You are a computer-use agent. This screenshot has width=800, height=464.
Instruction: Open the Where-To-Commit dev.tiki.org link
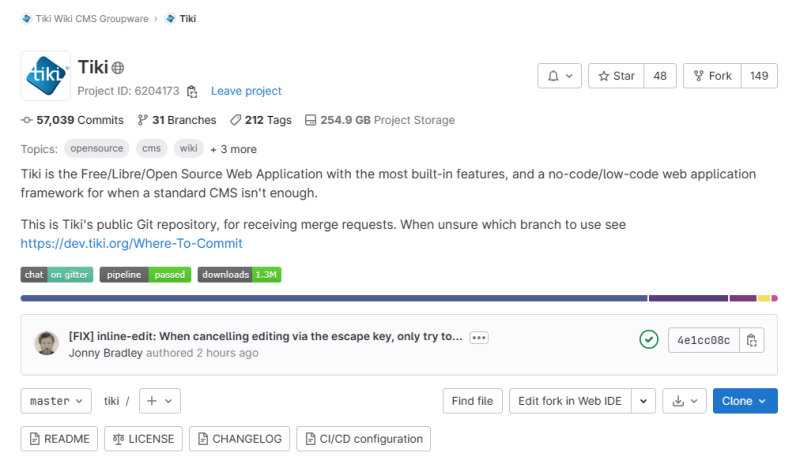tap(132, 243)
